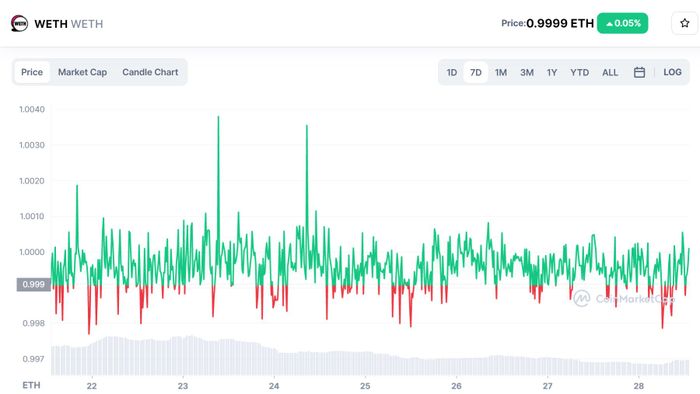Screen dimensions: 700x394
Task: Click the gray WETH ticker symbol
Action: [87, 24]
